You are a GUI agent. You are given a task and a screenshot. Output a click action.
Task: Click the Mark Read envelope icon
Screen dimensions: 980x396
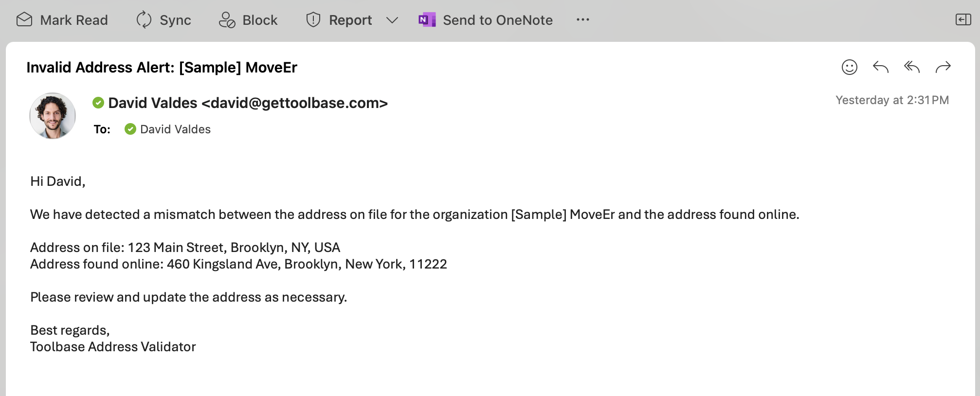24,20
